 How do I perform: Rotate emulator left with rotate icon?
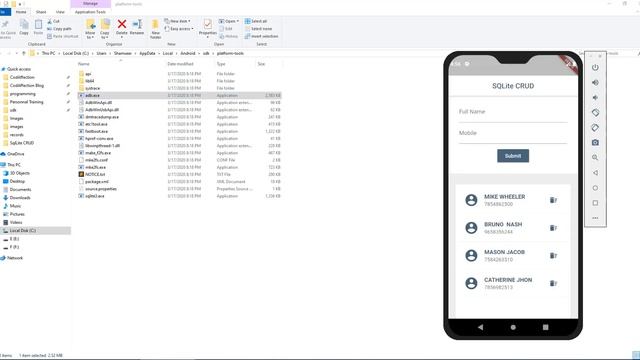coord(595,113)
